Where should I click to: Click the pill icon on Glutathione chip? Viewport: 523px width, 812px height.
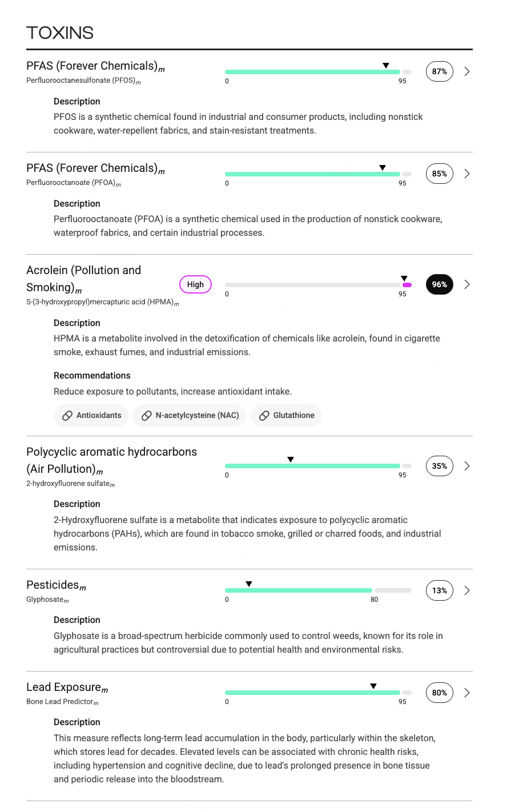[x=264, y=416]
